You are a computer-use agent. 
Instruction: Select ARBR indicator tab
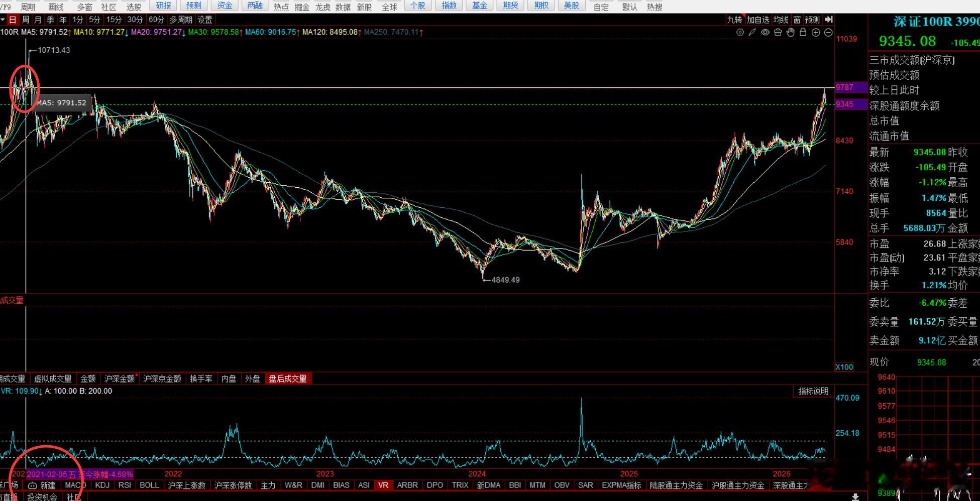(x=407, y=485)
